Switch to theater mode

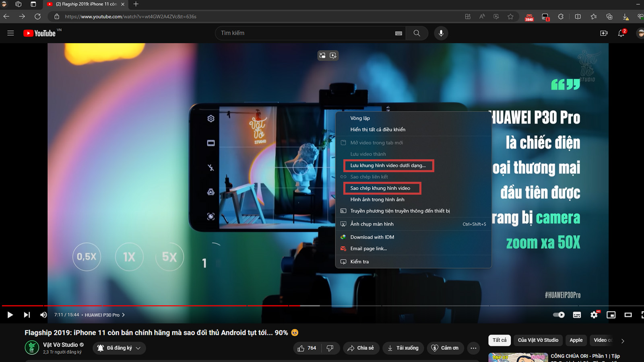[628, 315]
